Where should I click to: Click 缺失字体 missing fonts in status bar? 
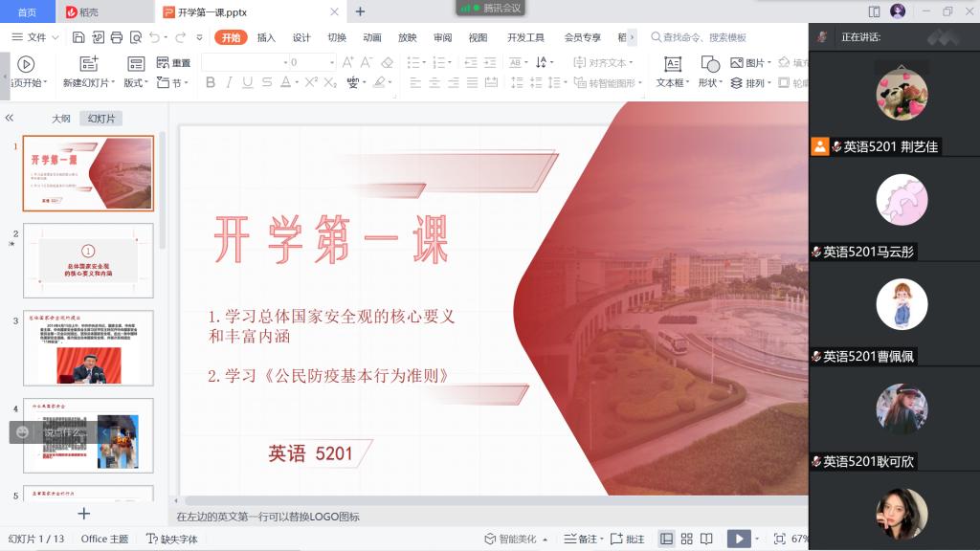[x=172, y=539]
